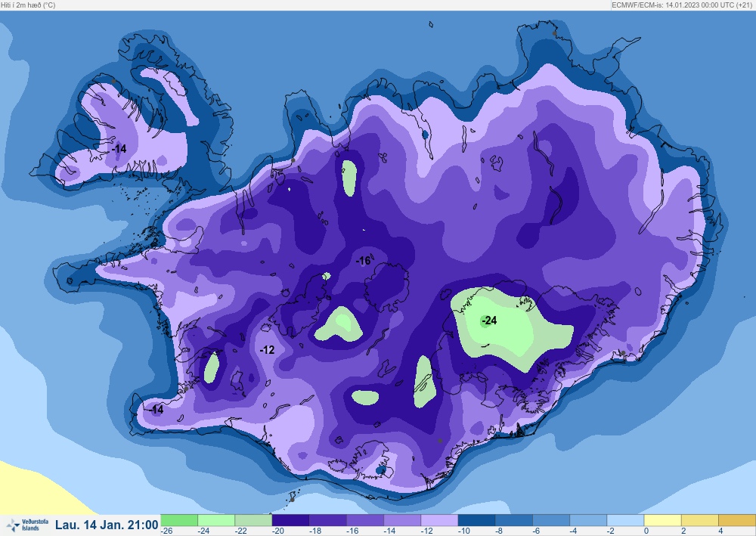
Task: Click the forecast time 'Lau. 14 Jan. 21:00'
Action: [107, 525]
